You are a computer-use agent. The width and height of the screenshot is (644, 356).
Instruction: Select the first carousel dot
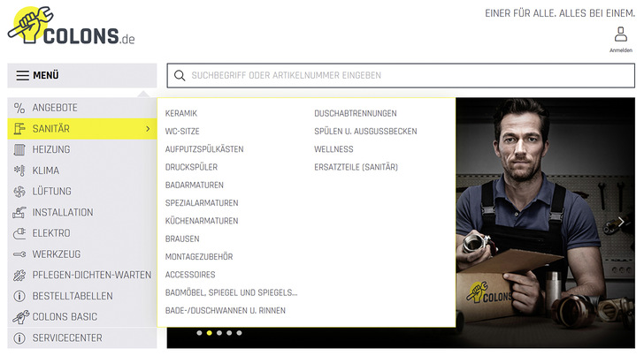click(x=199, y=333)
